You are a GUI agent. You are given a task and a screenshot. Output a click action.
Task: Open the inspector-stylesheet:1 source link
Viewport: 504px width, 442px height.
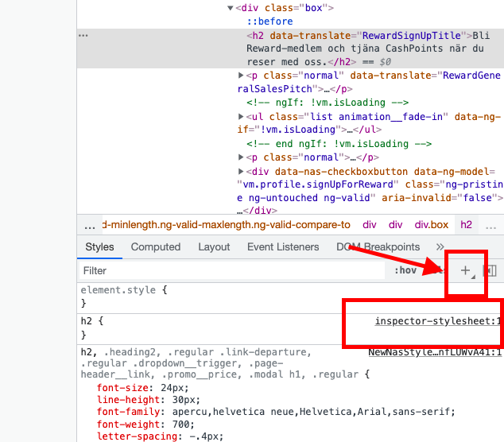(x=438, y=321)
